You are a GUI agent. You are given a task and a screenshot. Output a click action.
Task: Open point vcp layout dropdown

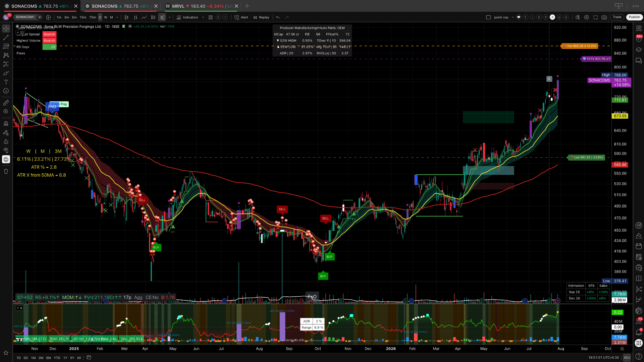pyautogui.click(x=513, y=17)
